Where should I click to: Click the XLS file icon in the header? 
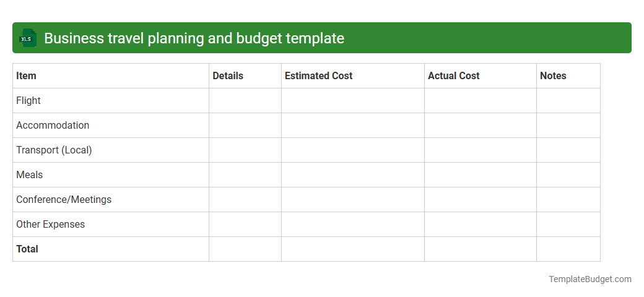pyautogui.click(x=27, y=38)
